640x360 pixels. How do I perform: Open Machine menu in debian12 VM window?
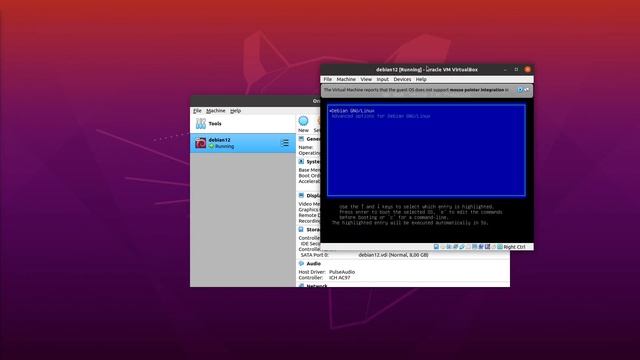pyautogui.click(x=346, y=79)
